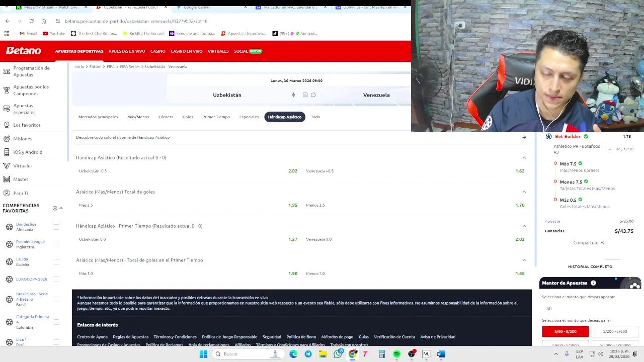This screenshot has width=644, height=362.
Task: Switch to the Más/Menos tab
Action: coord(138,117)
